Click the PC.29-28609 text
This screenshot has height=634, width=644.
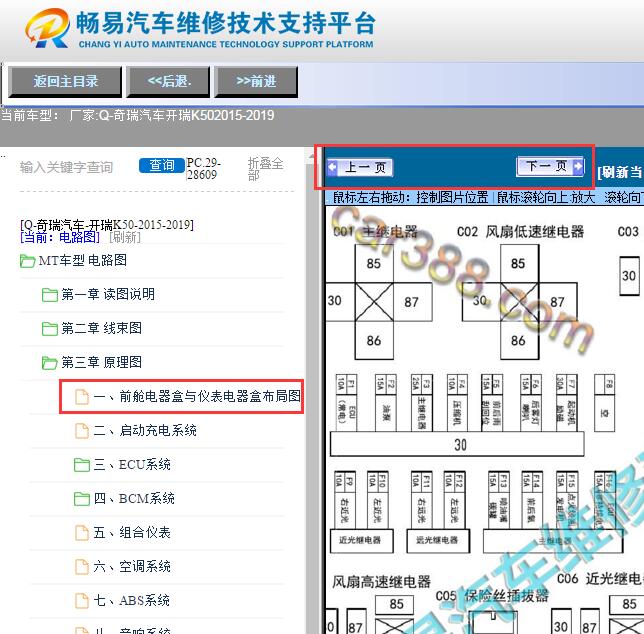tap(203, 168)
